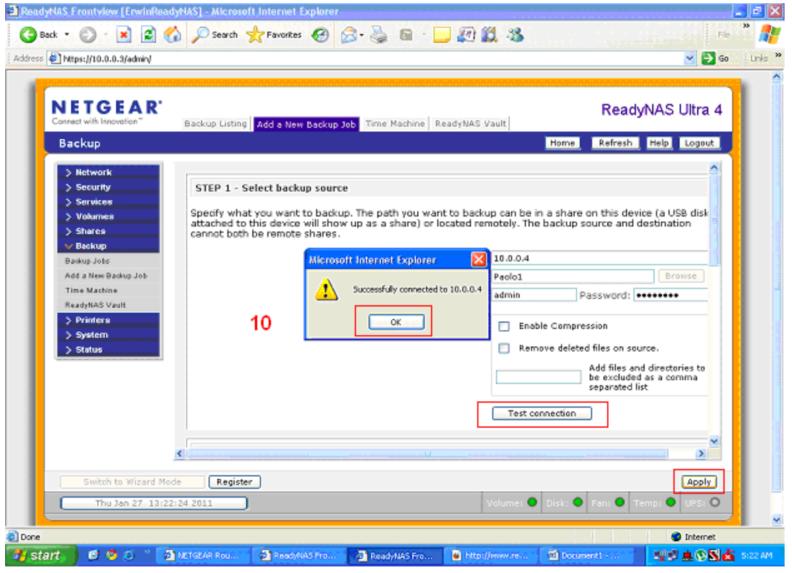Open the ReadyNAS Vault tab
This screenshot has height=573, width=792.
470,123
